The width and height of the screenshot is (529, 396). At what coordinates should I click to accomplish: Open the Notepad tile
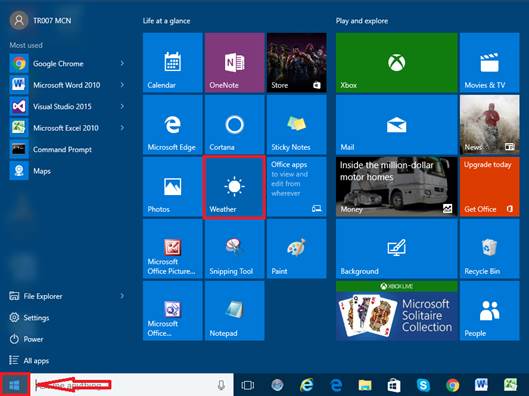pos(234,311)
